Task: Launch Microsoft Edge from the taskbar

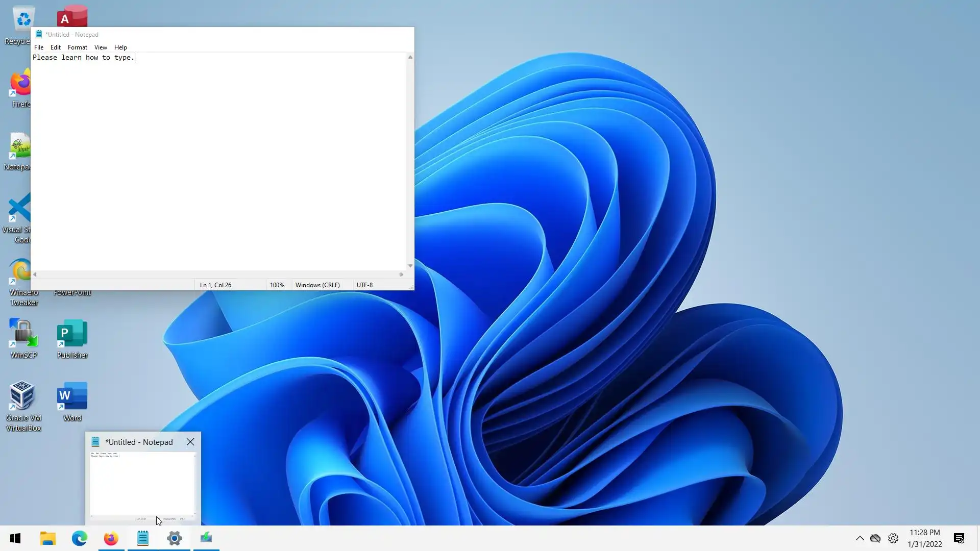Action: [x=80, y=538]
